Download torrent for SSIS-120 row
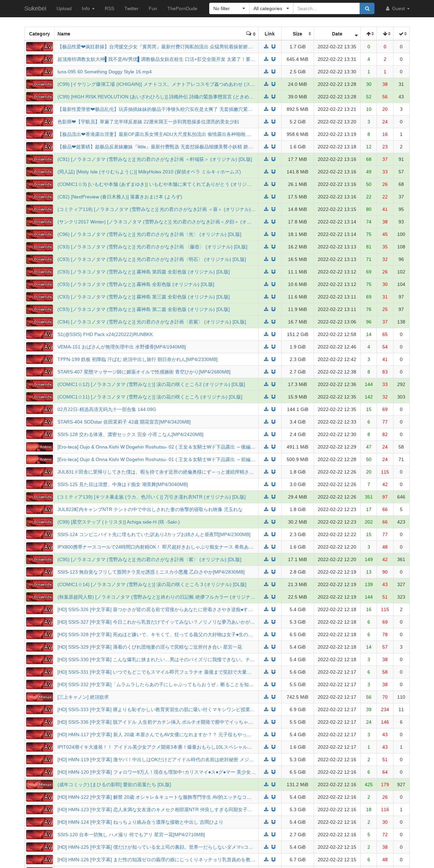The width and height of the screenshot is (434, 868). pos(266,835)
